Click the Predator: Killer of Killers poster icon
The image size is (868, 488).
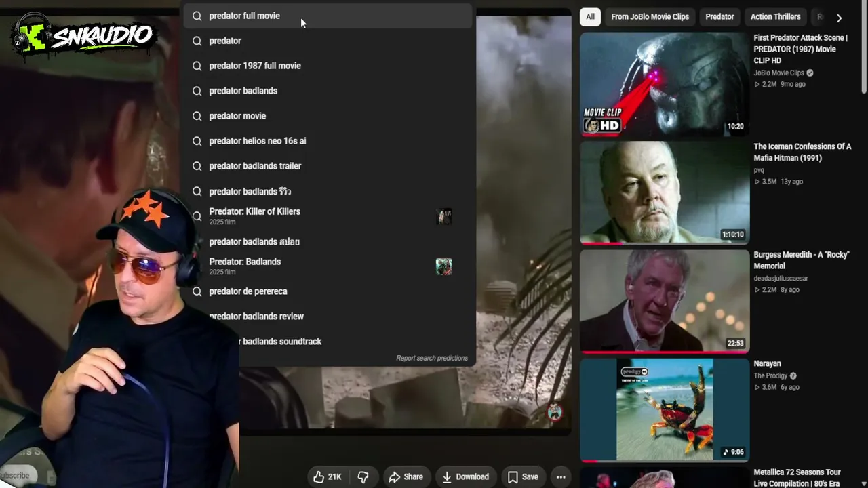[x=444, y=217]
